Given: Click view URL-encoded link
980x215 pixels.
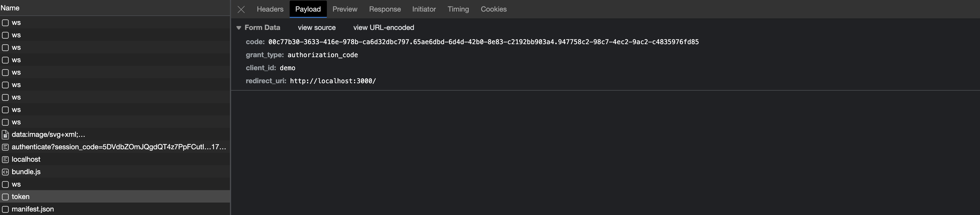Looking at the screenshot, I should 384,28.
